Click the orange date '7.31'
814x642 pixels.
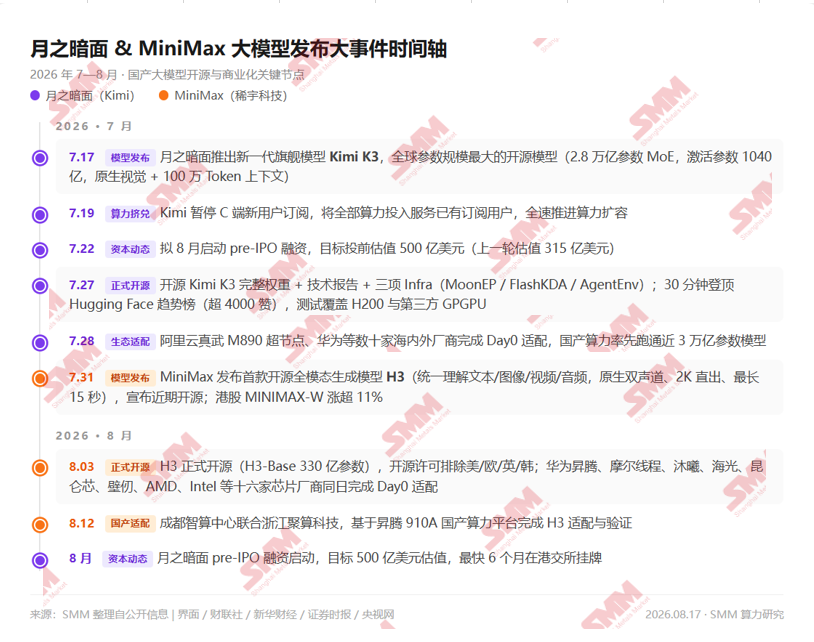(x=82, y=377)
